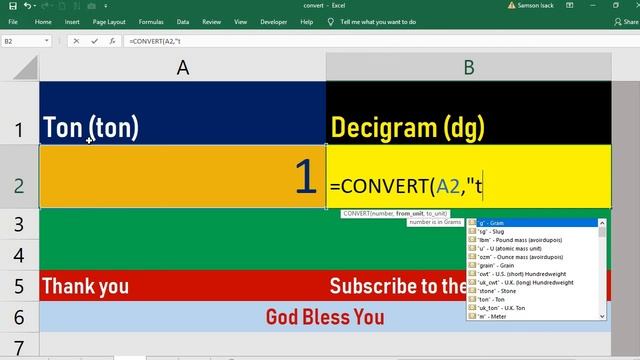Open ribbon display options icon
Screen dimensions: 640x360
coord(569,6)
